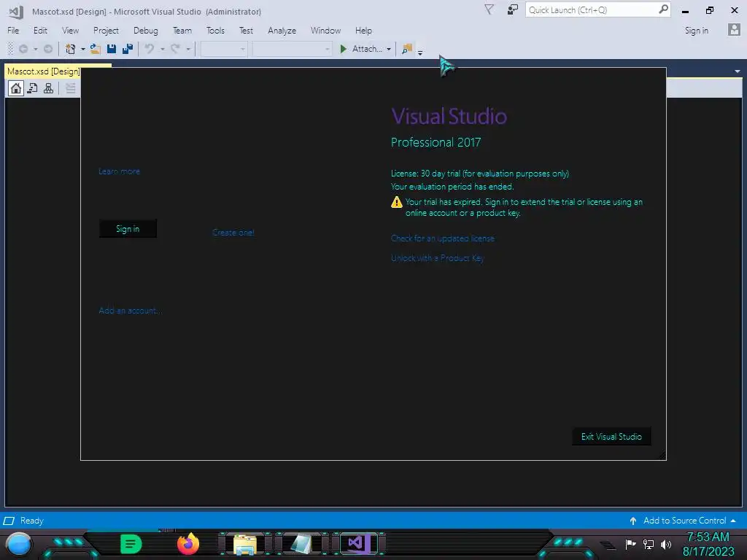The image size is (747, 560).
Task: Click the Sign in button in dialog
Action: tap(128, 228)
